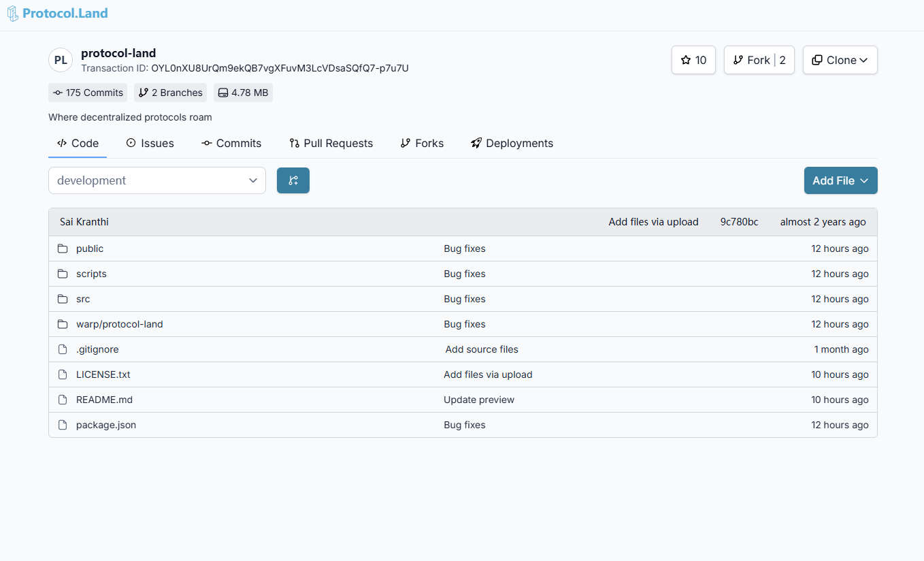This screenshot has height=561, width=924.
Task: Click the commits icon in 175 Commits badge
Action: point(58,93)
